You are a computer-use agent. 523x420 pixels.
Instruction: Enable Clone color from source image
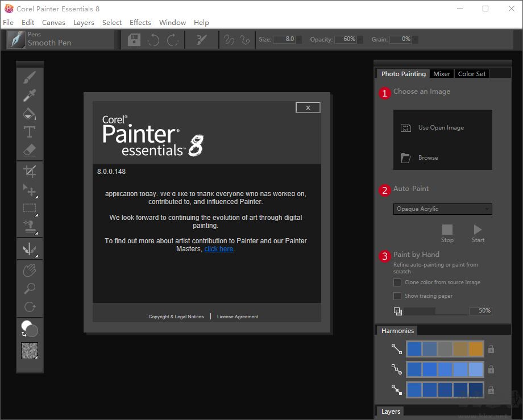397,282
